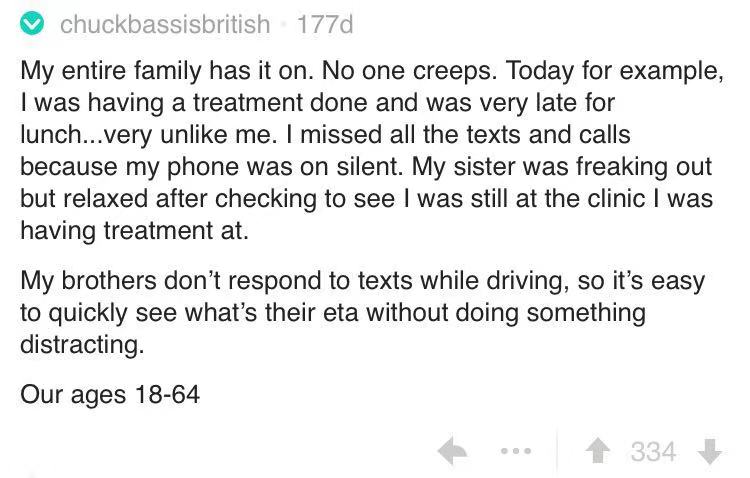
Task: Click the words 'having treatment at.'
Action: (134, 231)
